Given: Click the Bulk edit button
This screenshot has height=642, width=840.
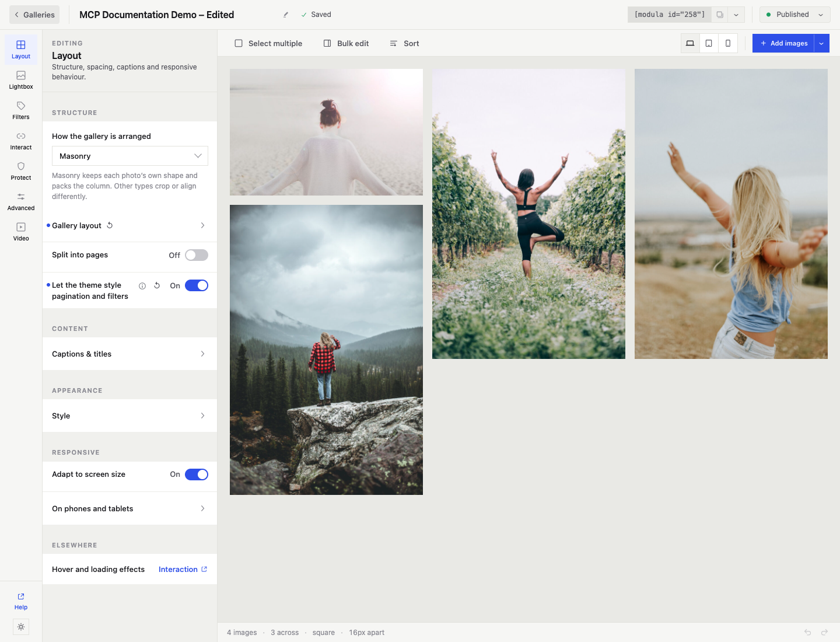Looking at the screenshot, I should coord(346,43).
